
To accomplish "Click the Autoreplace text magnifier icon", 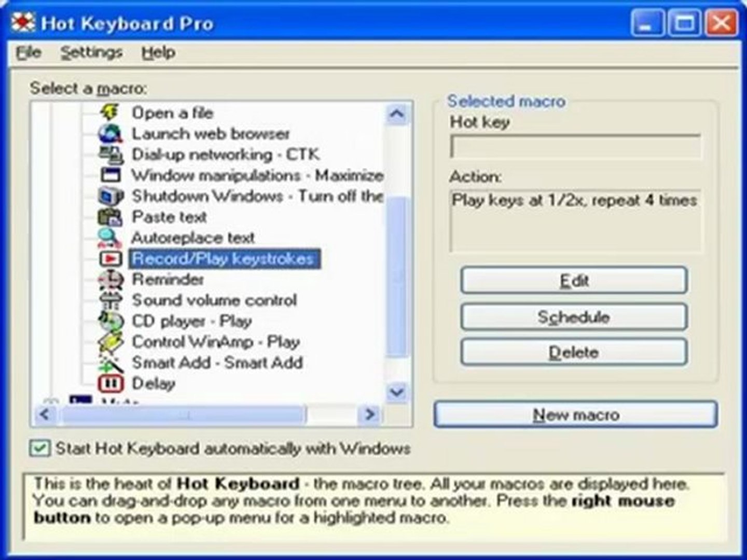I will [110, 237].
